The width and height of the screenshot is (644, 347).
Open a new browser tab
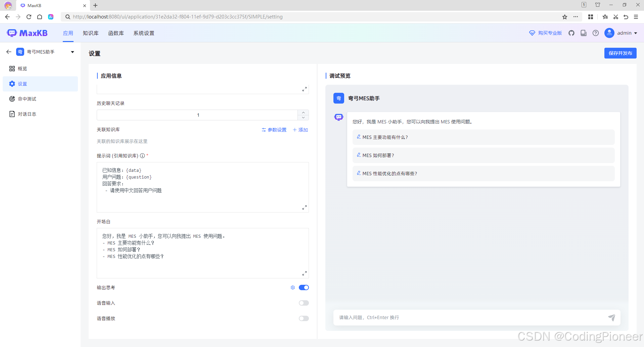tap(95, 5)
